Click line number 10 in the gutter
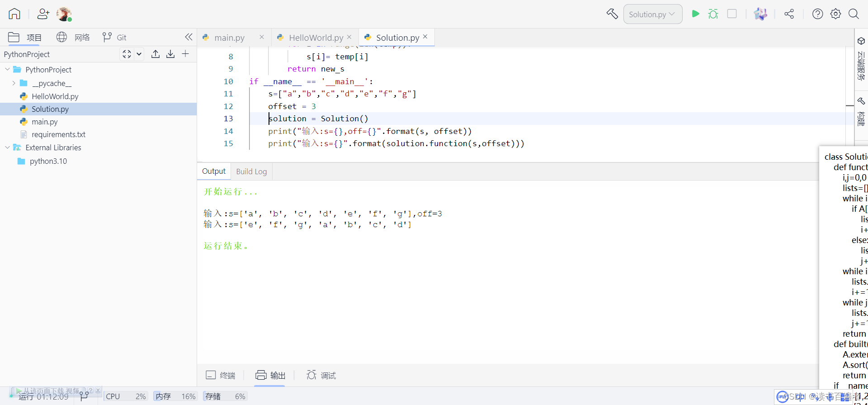868x405 pixels. coord(228,81)
